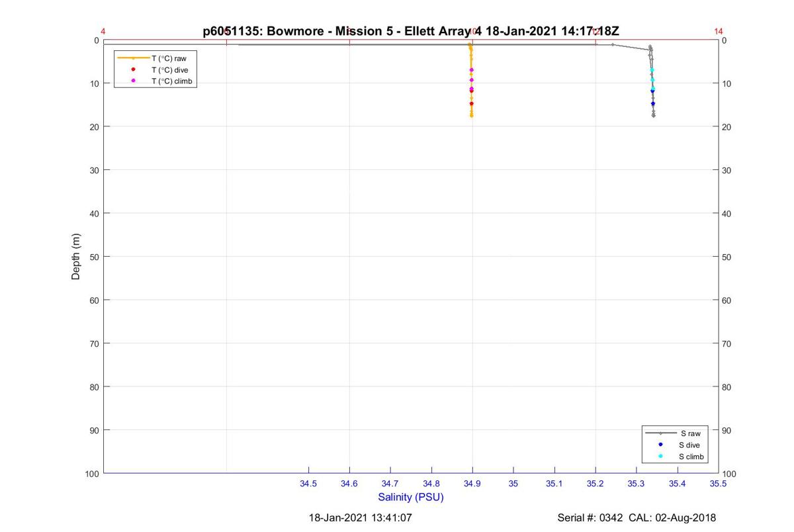Click the gray line sample beside 'S raw'
The image size is (794, 532).
click(660, 433)
